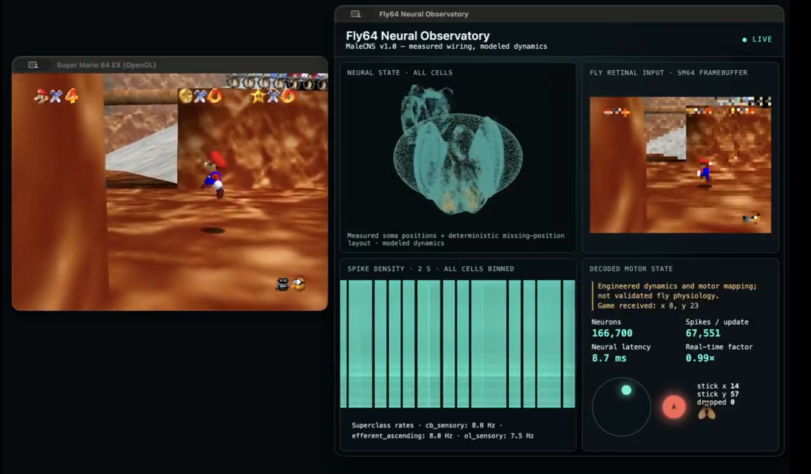Click the power star counter icon in game

(x=258, y=96)
